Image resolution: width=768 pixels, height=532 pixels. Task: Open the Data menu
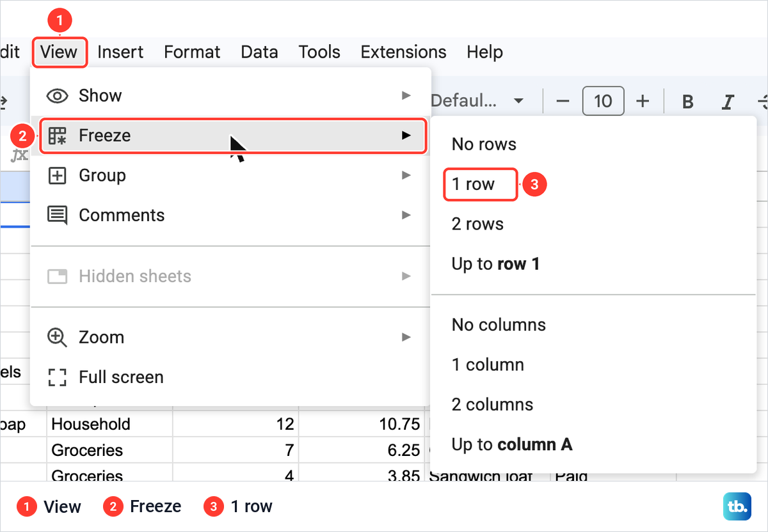259,52
